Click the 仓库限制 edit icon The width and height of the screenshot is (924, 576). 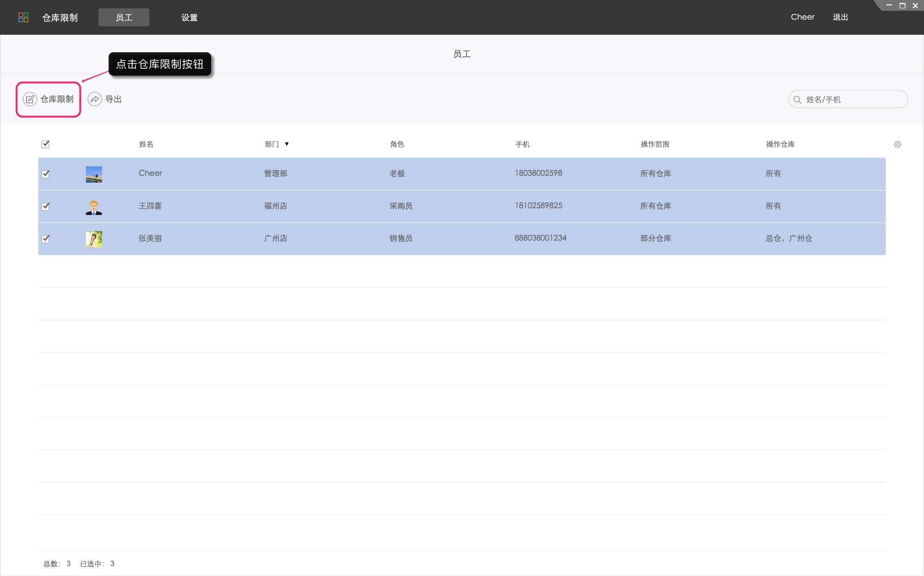(30, 99)
